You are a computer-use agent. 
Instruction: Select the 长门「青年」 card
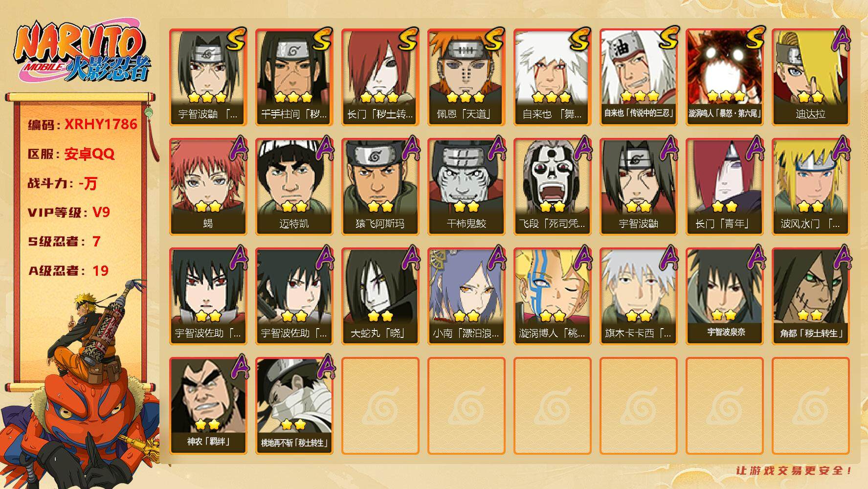tap(724, 186)
